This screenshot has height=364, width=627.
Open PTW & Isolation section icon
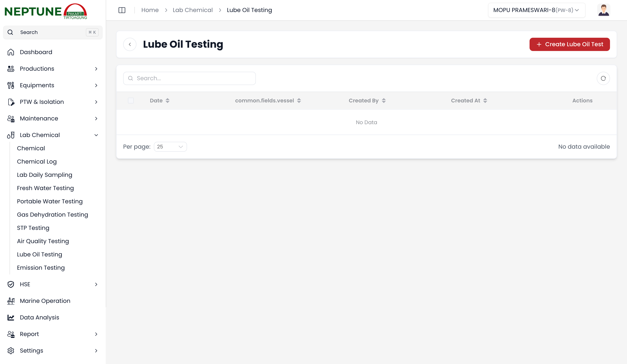pyautogui.click(x=11, y=102)
